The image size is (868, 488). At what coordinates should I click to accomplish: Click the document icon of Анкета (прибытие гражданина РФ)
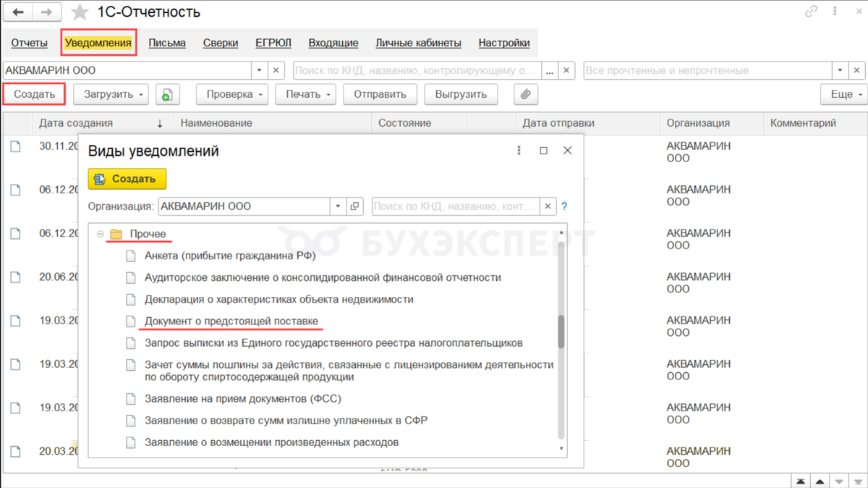point(131,256)
